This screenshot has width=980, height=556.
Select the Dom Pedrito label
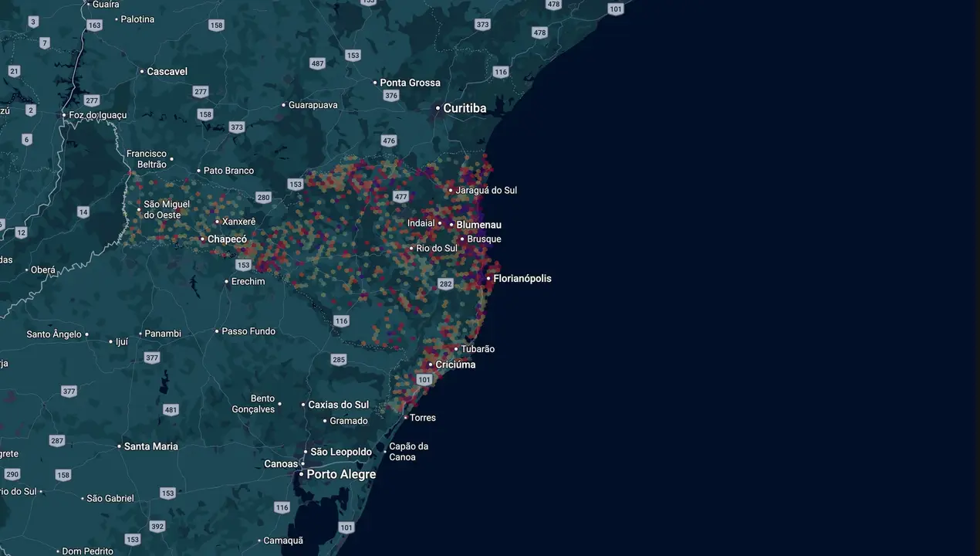(x=87, y=551)
